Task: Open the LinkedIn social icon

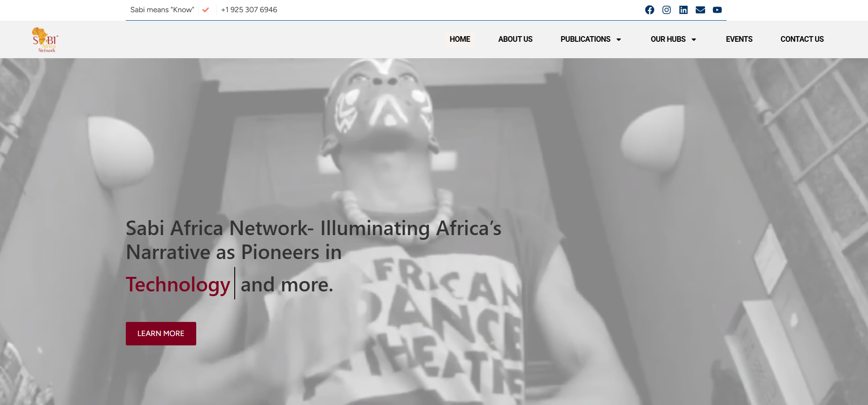Action: click(x=683, y=10)
